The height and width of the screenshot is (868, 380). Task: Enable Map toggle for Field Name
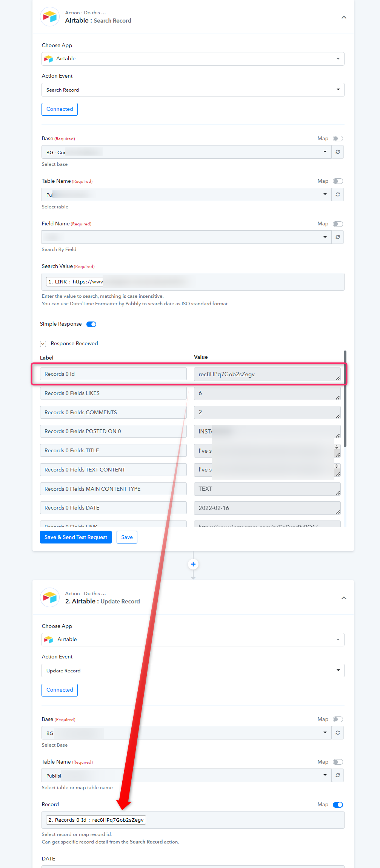pyautogui.click(x=338, y=224)
